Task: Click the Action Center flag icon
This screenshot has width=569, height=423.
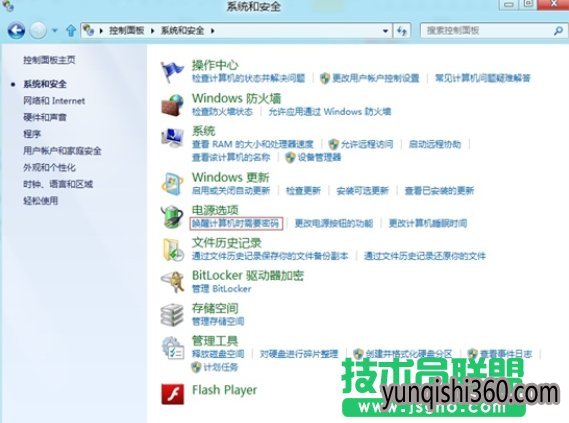Action: tap(172, 72)
